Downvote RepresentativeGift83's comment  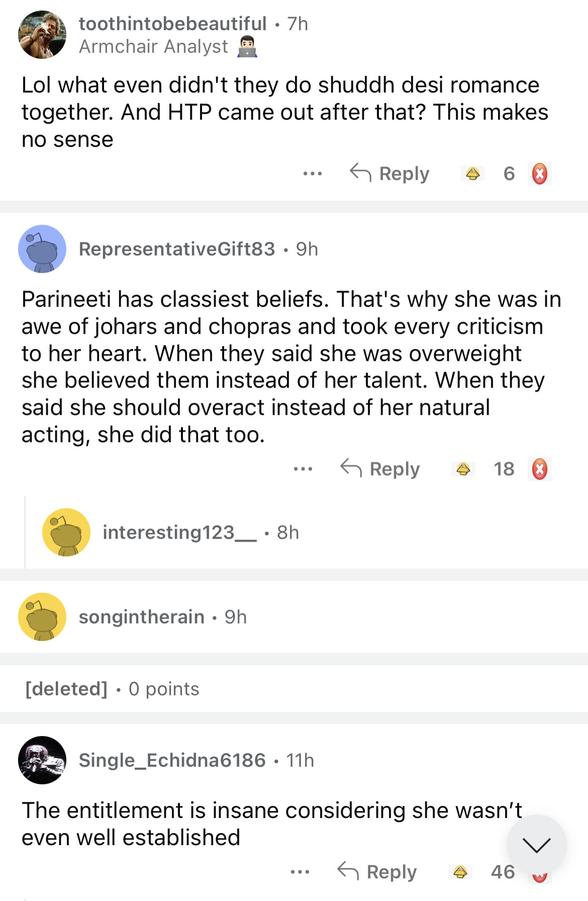coord(539,469)
